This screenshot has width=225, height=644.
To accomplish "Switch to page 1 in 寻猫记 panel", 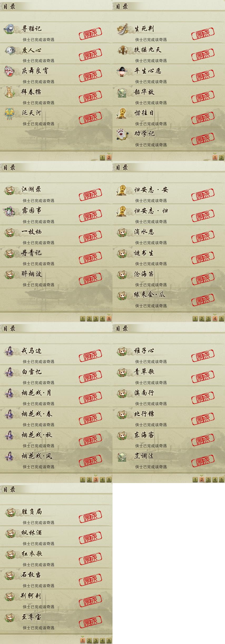I will [x=102, y=158].
